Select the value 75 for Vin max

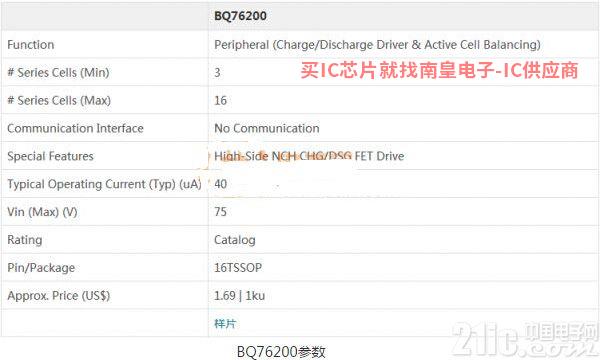(220, 212)
